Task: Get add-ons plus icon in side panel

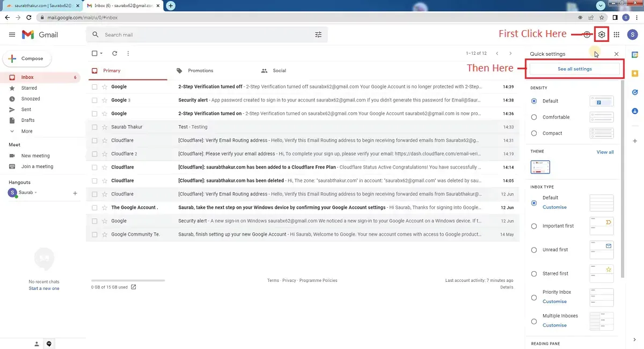Action: pyautogui.click(x=635, y=140)
